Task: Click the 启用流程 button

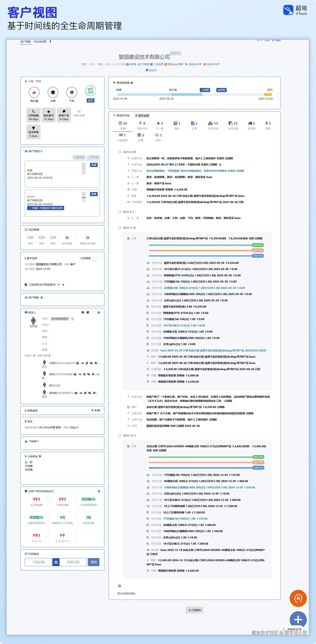Action: pyautogui.click(x=94, y=157)
